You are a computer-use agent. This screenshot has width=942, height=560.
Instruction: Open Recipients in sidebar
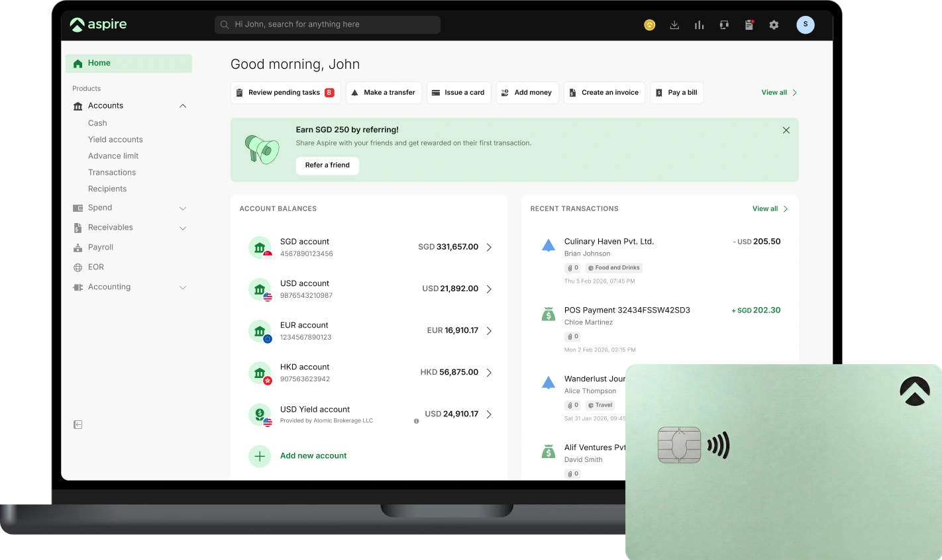click(x=107, y=189)
